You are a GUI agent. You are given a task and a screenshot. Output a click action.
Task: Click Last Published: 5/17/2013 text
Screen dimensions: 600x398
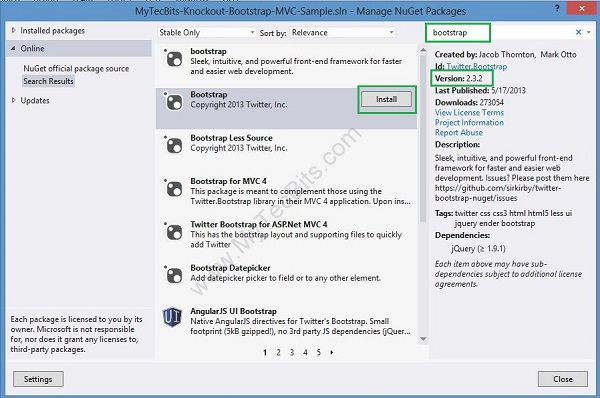pos(480,90)
